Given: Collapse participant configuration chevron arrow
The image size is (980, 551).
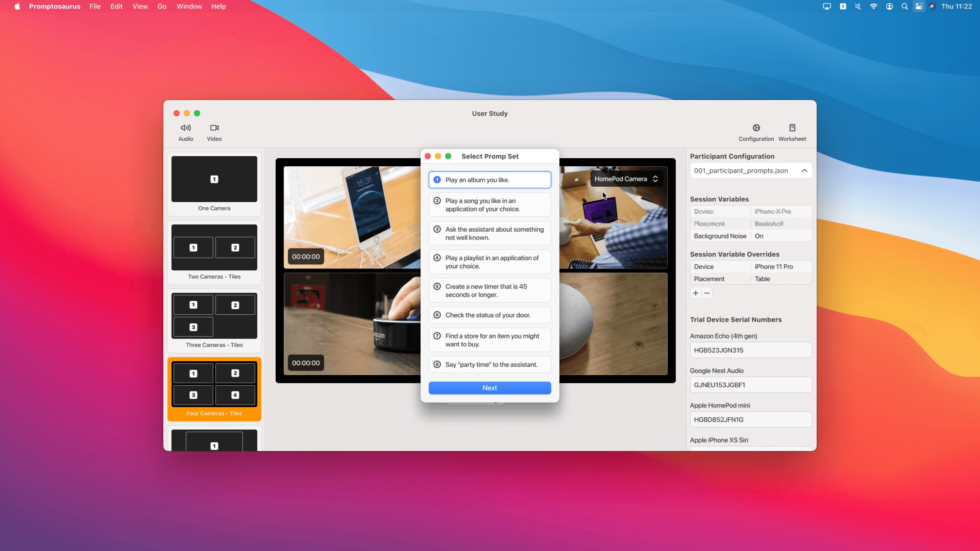Looking at the screenshot, I should click(804, 171).
